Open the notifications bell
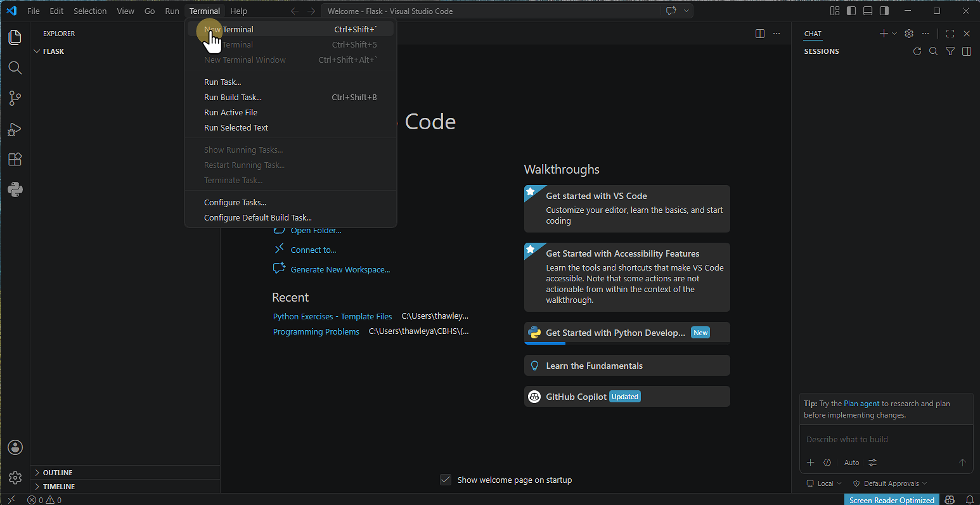 [x=969, y=500]
